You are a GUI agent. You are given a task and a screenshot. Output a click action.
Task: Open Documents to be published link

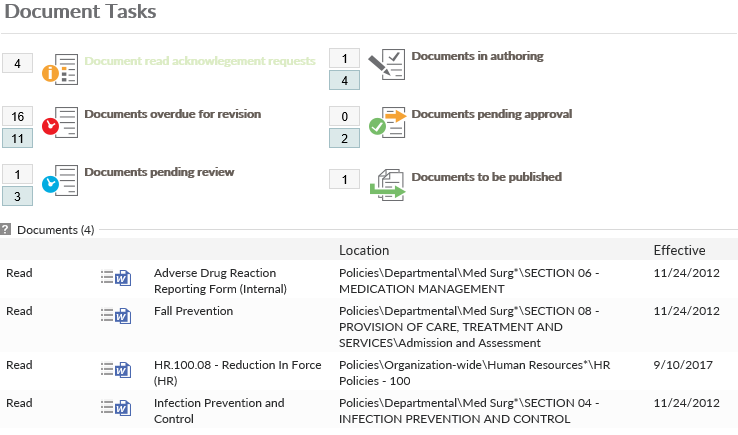coord(486,177)
